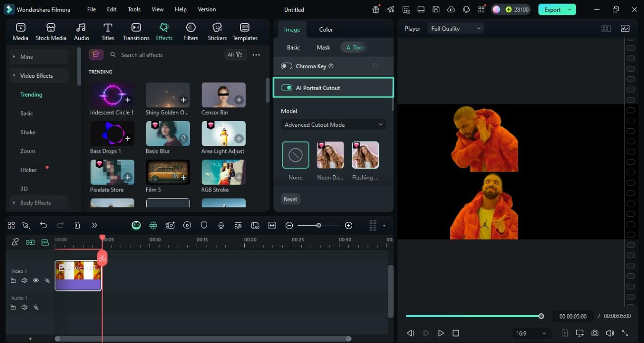
Task: Expand the Mine category
Action: click(39, 57)
